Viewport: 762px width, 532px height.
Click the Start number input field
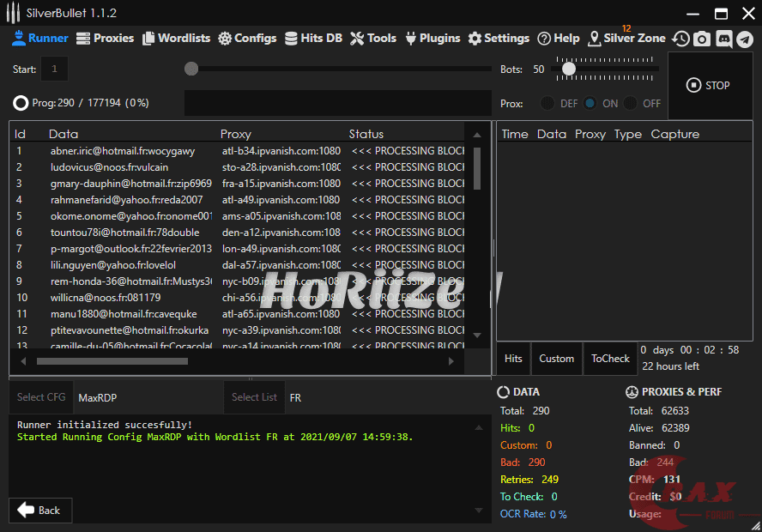[54, 69]
